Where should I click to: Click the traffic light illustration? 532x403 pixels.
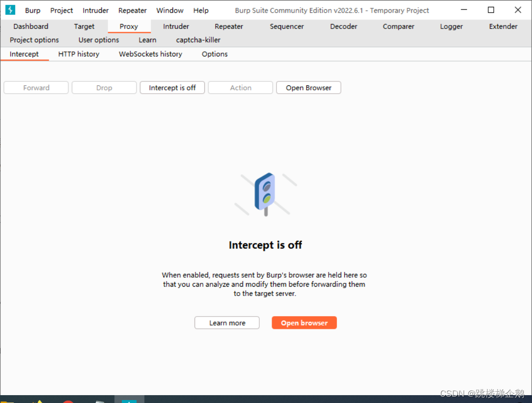(x=266, y=194)
